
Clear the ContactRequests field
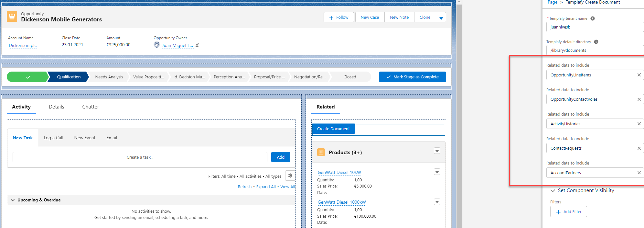639,148
